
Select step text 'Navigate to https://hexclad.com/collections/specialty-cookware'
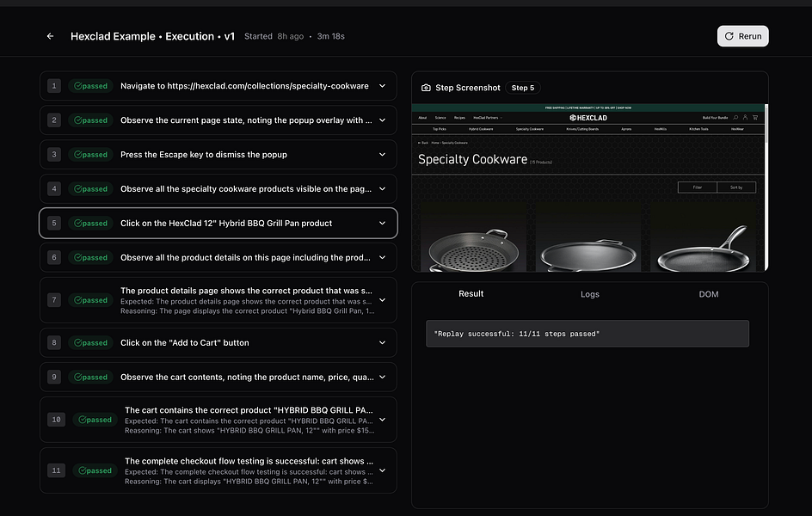244,86
